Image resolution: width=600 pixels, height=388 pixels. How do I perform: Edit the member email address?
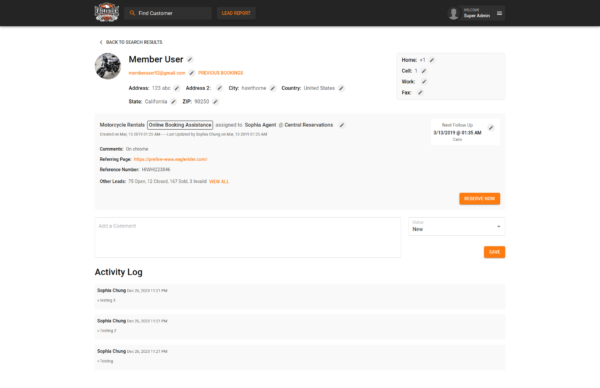tap(192, 73)
